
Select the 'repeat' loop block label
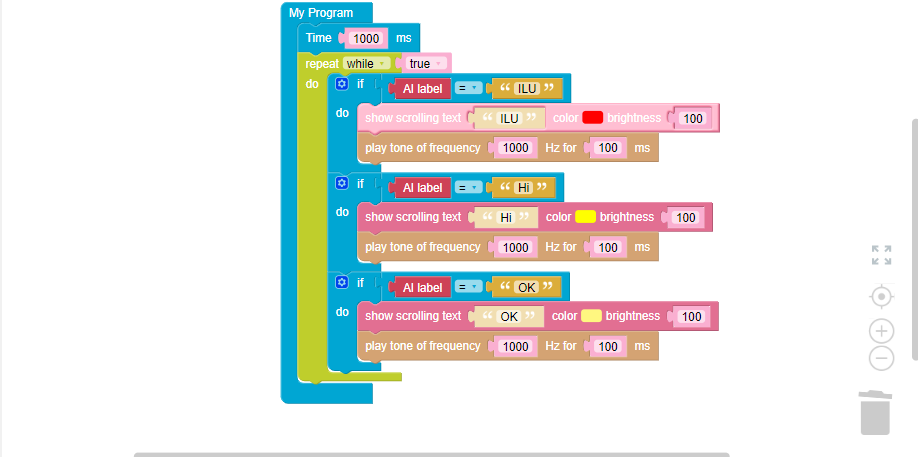click(x=322, y=64)
